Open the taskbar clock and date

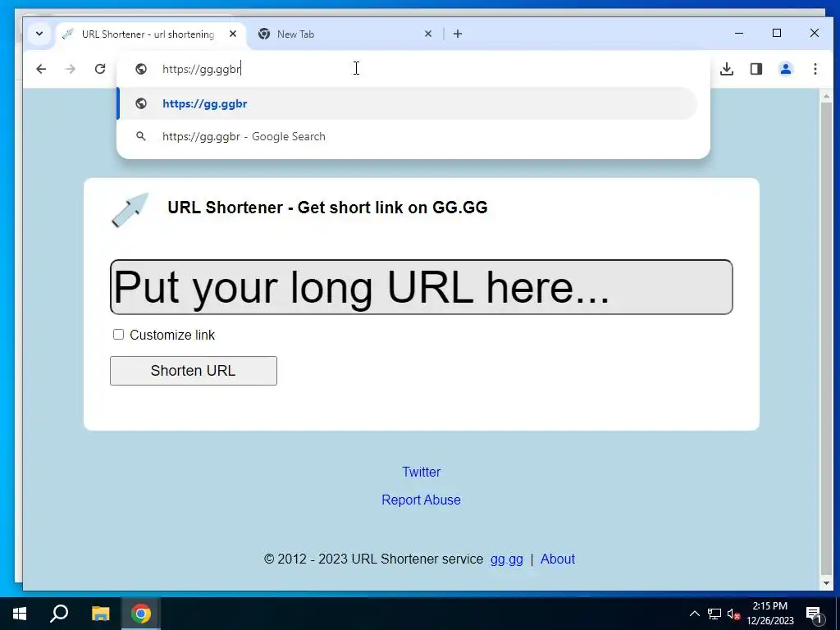[769, 614]
